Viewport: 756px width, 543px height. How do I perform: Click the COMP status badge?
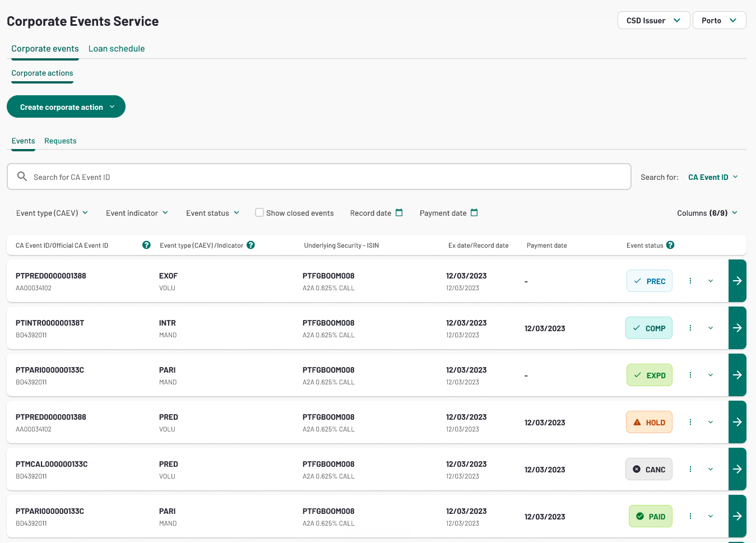coord(649,328)
